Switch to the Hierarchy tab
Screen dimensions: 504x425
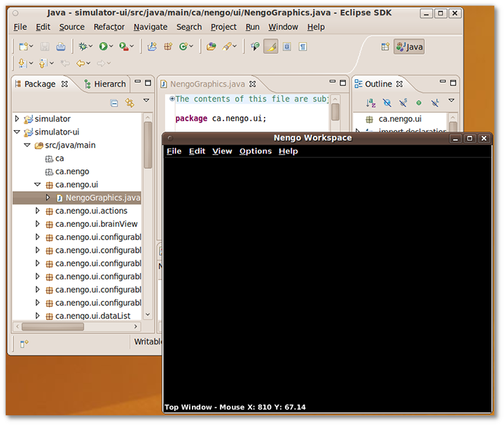105,84
